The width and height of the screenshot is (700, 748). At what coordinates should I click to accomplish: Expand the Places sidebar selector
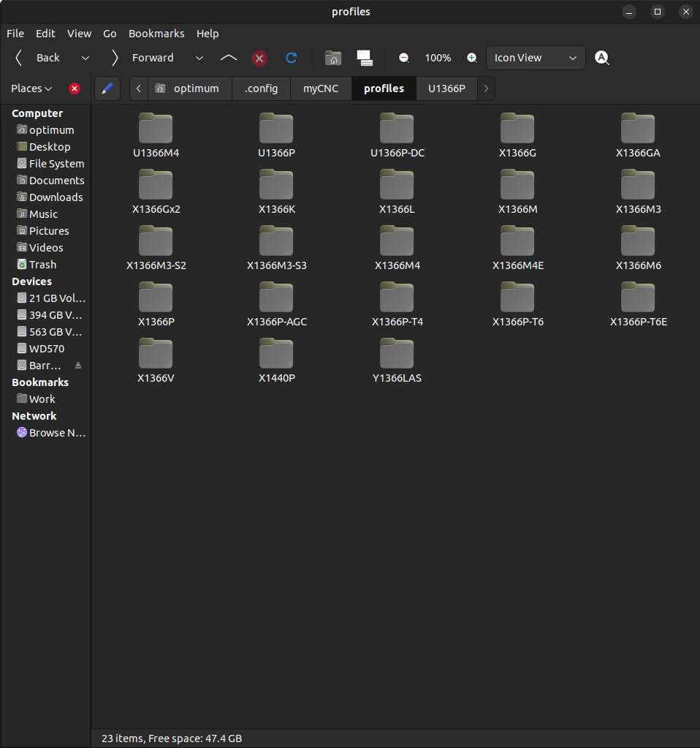(32, 88)
